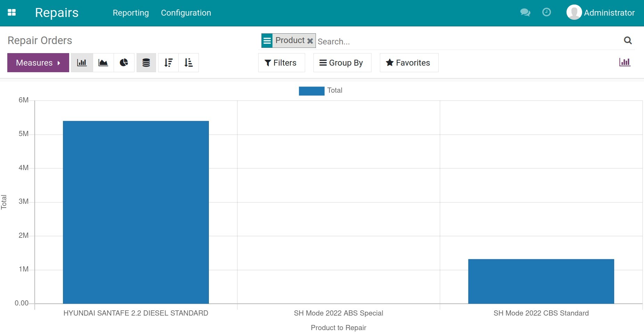Click the Repair Orders breadcrumb title
Screen dimensions: 644x335
(x=40, y=41)
